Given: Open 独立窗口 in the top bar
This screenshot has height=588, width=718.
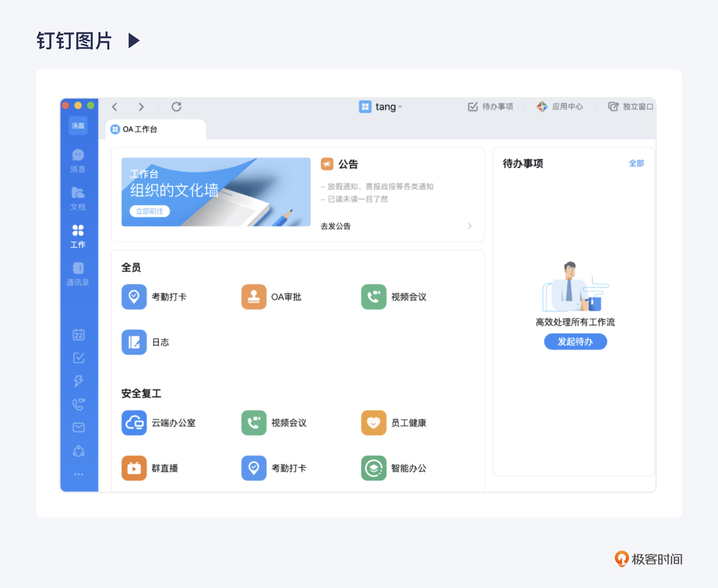Looking at the screenshot, I should (631, 107).
